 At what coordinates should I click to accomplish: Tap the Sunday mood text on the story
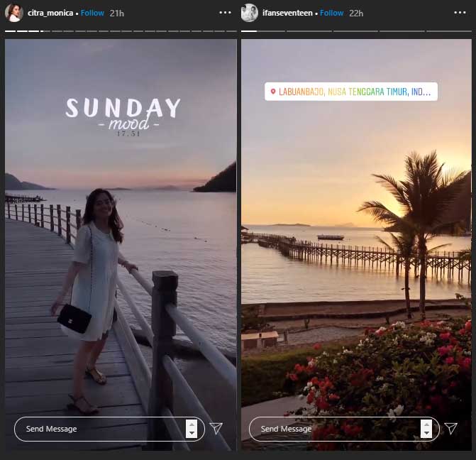tap(123, 115)
